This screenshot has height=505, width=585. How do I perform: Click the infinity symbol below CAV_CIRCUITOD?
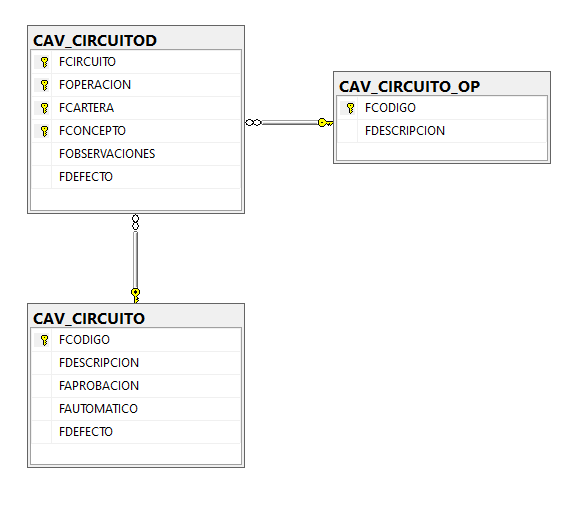pyautogui.click(x=135, y=222)
